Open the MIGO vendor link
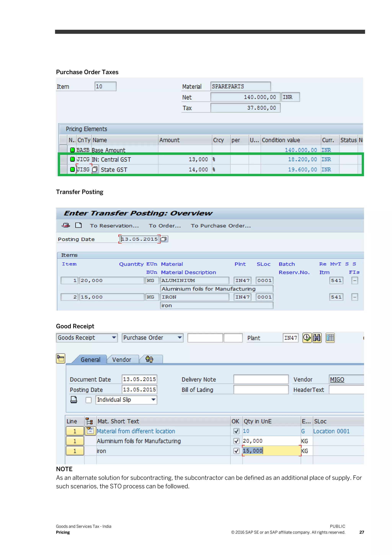The height and width of the screenshot is (555, 392). (x=337, y=379)
